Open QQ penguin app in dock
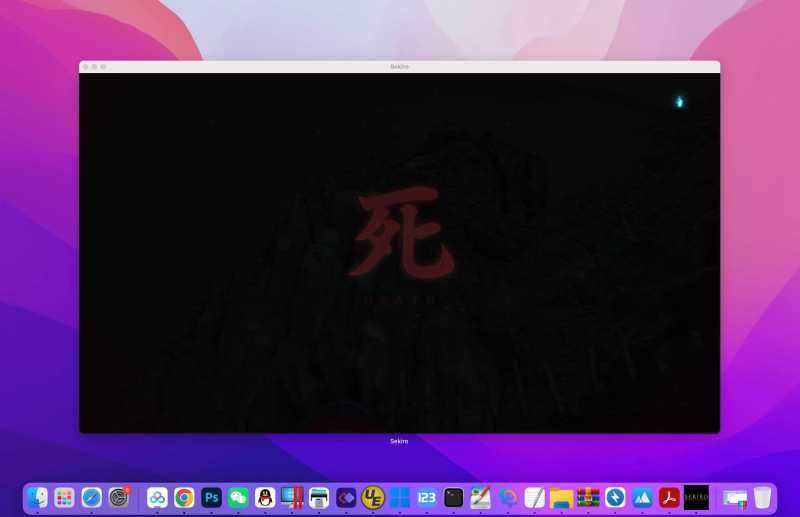The height and width of the screenshot is (517, 800). (x=265, y=498)
